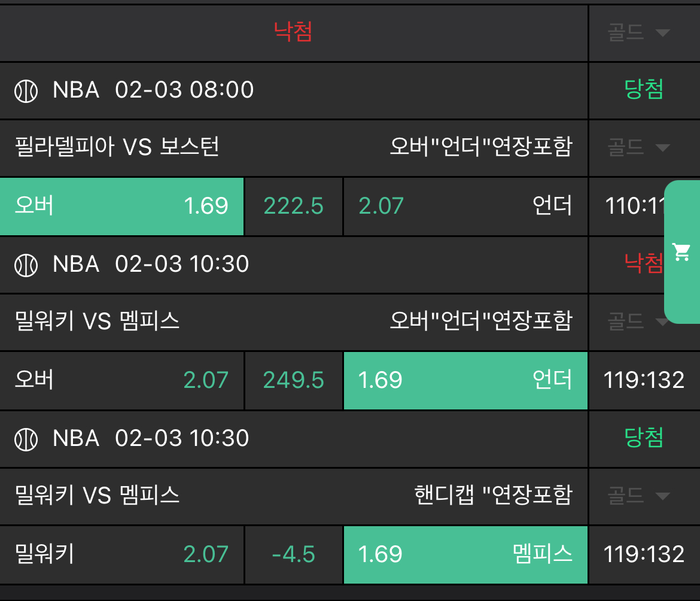Expand the 골드 dropdown in the top 낙첨 row
This screenshot has width=700, height=601.
[638, 32]
